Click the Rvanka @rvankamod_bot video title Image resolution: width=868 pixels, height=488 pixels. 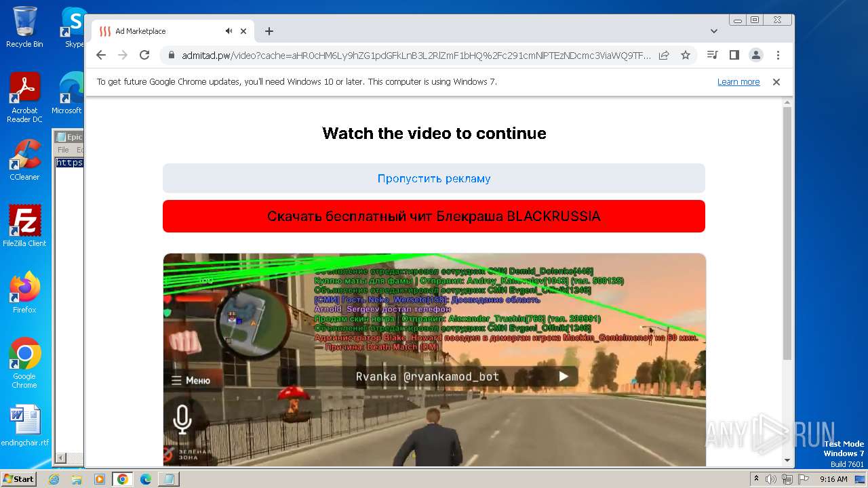pyautogui.click(x=427, y=377)
